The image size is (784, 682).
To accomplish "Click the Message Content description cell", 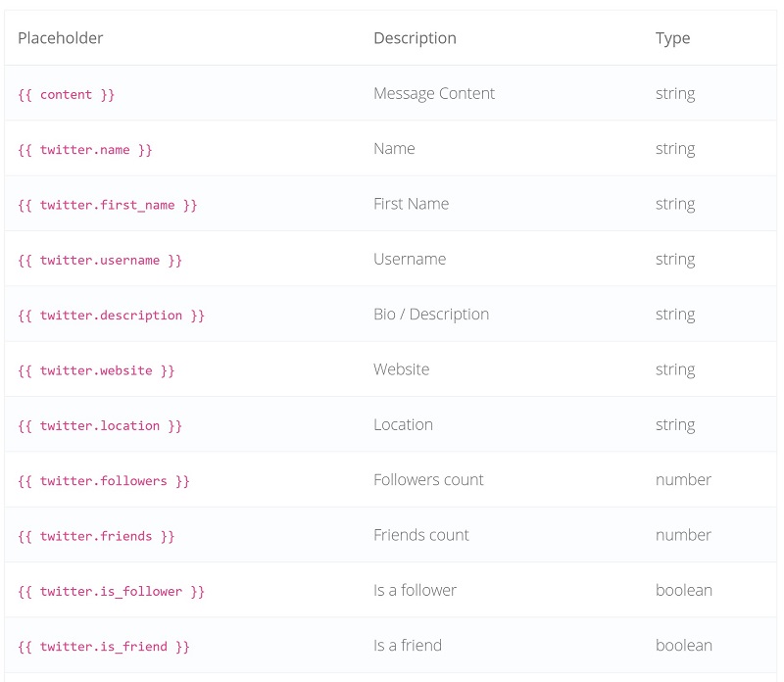I will click(434, 93).
